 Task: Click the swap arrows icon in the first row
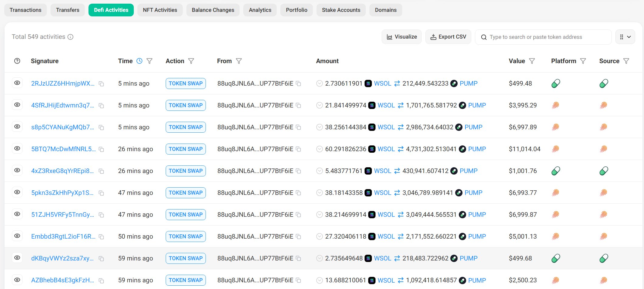397,83
